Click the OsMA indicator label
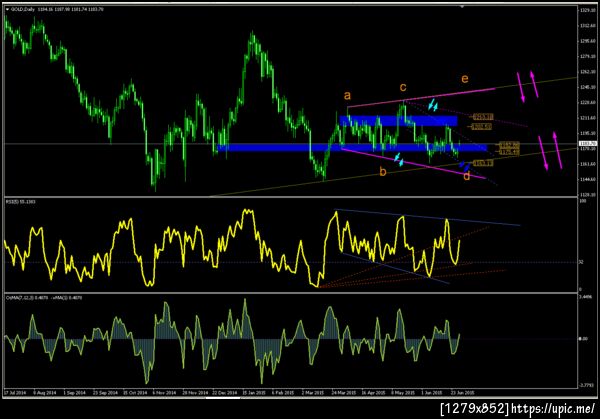 [x=44, y=297]
